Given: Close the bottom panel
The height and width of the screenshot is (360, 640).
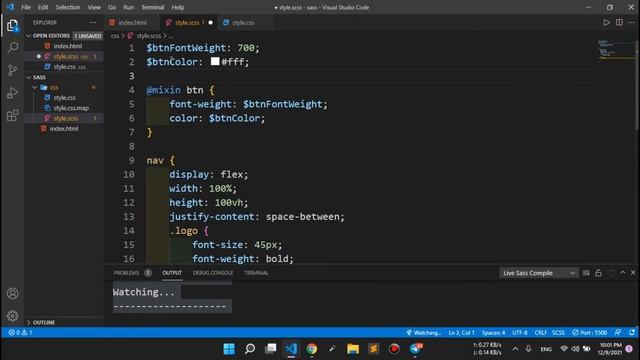Looking at the screenshot, I should (633, 273).
